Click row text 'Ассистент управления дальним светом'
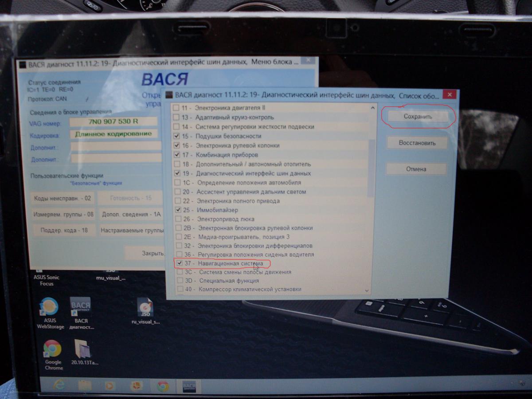The image size is (532, 399). pyautogui.click(x=251, y=192)
